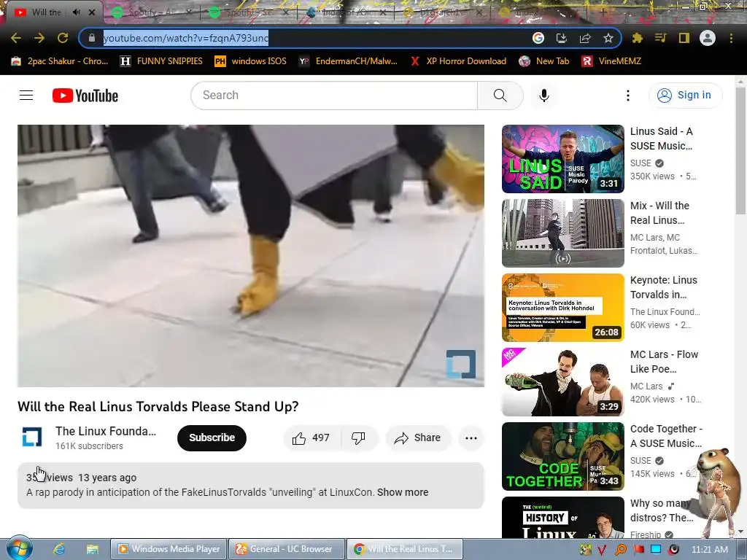View site information via the padlock icon
Screen dimensions: 747x560
click(x=92, y=38)
